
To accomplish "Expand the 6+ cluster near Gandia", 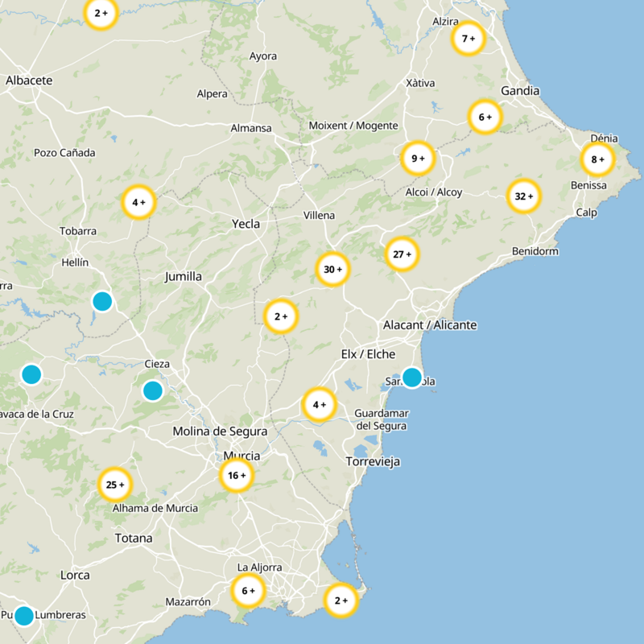I will pos(485,117).
